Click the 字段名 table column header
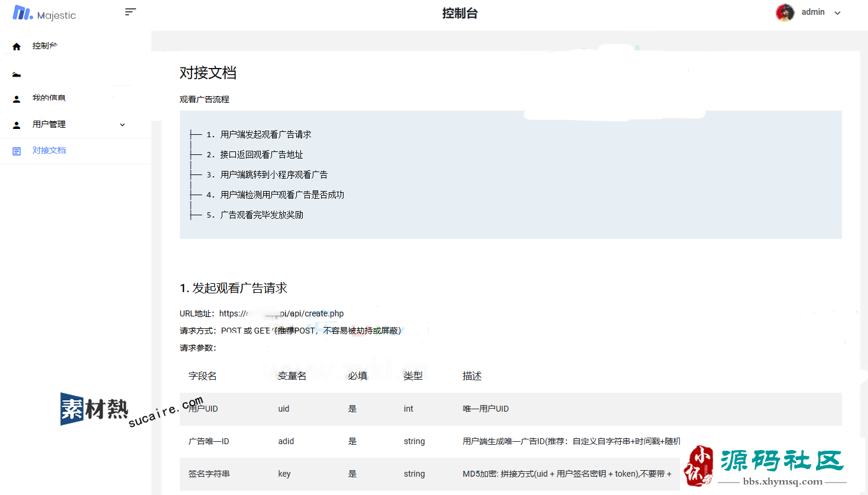The image size is (868, 495). click(202, 376)
